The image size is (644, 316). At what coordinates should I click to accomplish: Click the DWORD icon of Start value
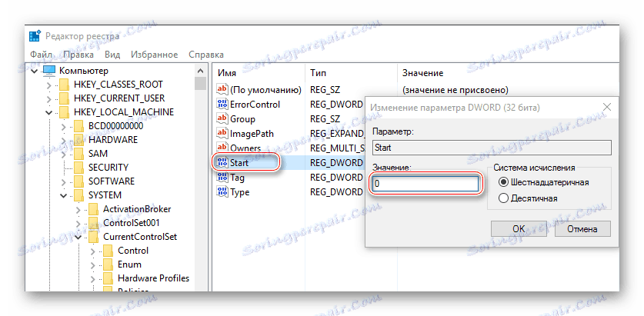click(x=222, y=163)
